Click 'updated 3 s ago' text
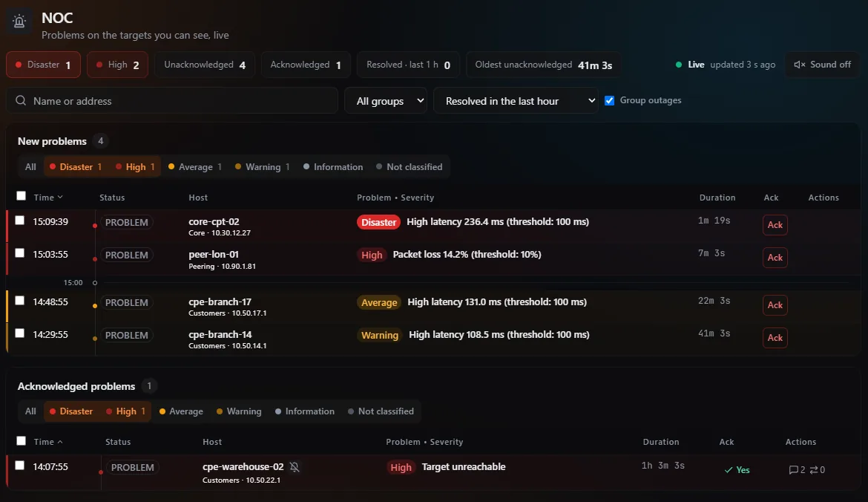 click(743, 65)
